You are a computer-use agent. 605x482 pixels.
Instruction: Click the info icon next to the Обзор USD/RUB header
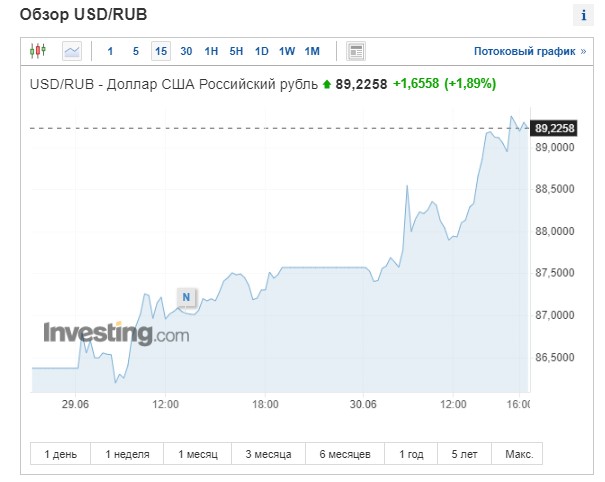tap(582, 15)
